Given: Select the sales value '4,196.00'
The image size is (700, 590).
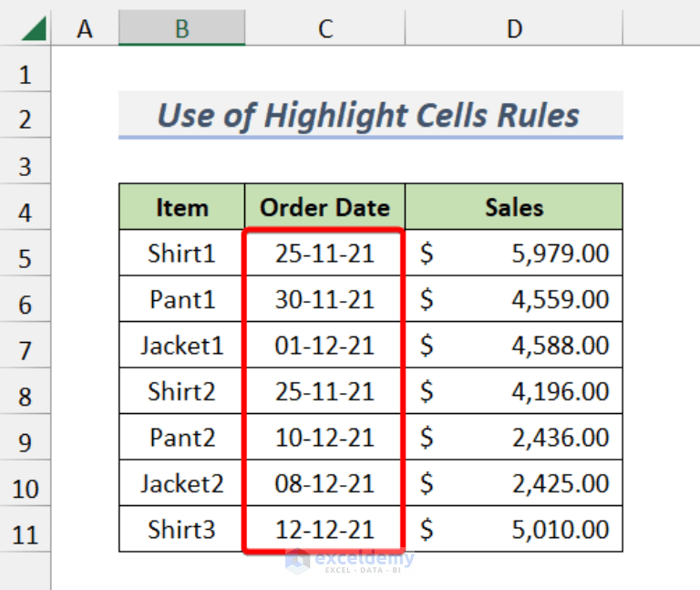Looking at the screenshot, I should (x=514, y=391).
